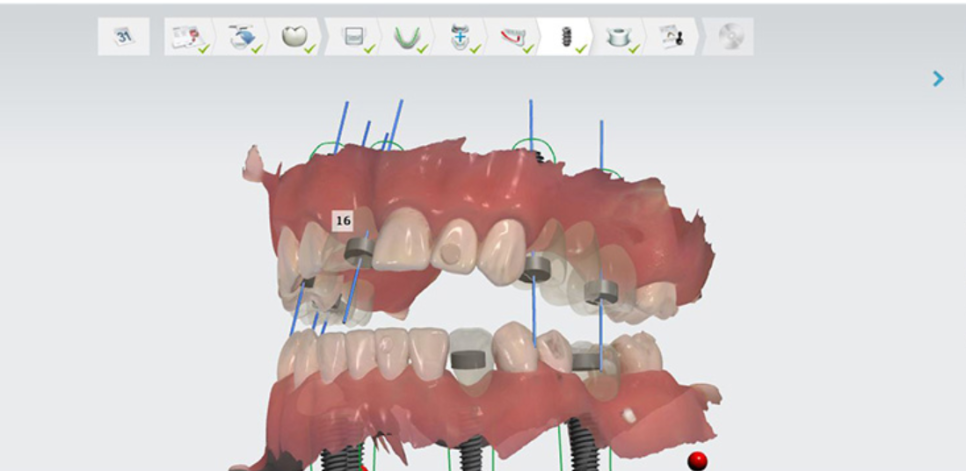Select the upper far-right implant sleeve
This screenshot has width=966, height=471.
603,292
